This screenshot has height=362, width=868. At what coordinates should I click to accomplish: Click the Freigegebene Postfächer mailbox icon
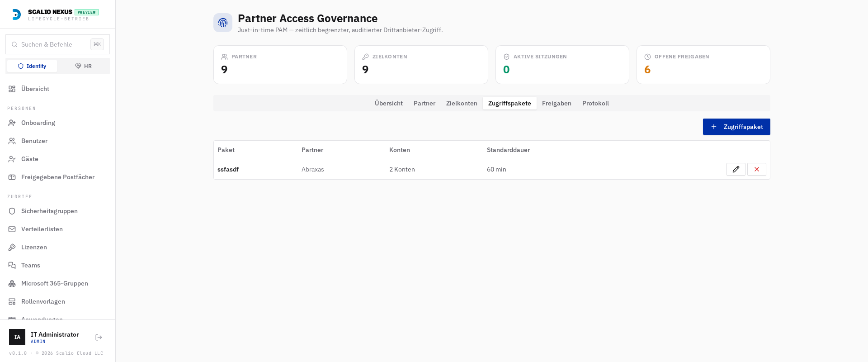click(x=12, y=177)
